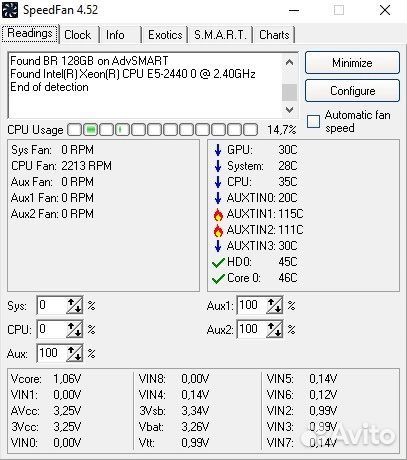Click the log scrollbar down arrow
Image resolution: width=407 pixels, height=460 pixels.
tap(289, 110)
